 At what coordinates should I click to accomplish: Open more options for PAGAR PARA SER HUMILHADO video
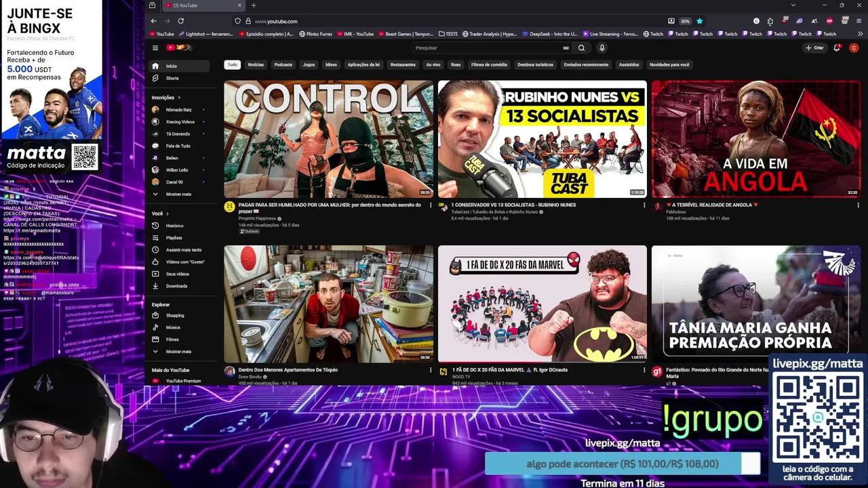[x=430, y=205]
